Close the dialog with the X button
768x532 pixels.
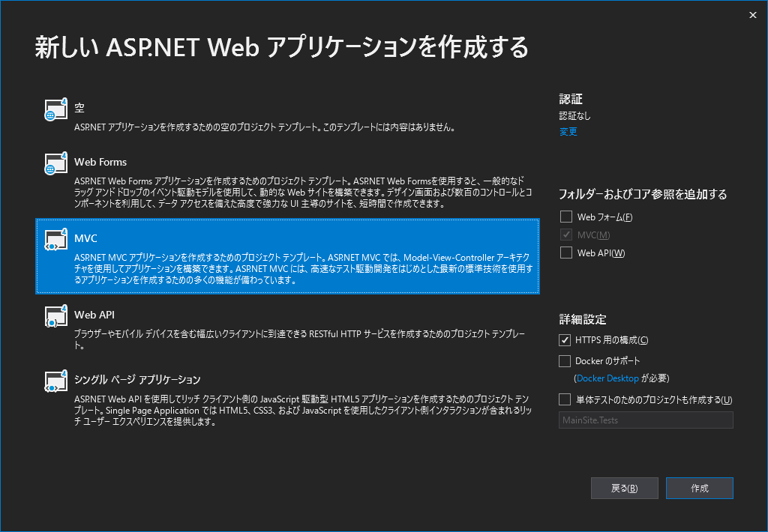click(x=753, y=15)
